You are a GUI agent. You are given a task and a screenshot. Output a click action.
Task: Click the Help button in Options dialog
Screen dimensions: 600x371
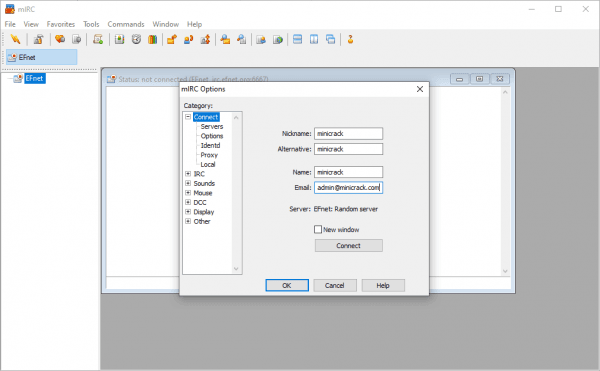pos(383,285)
